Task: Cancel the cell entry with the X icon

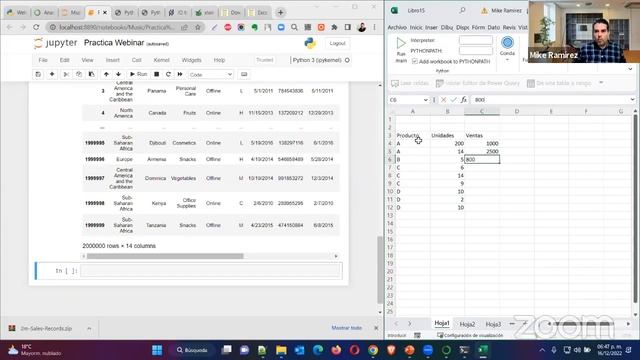Action: pyautogui.click(x=444, y=100)
